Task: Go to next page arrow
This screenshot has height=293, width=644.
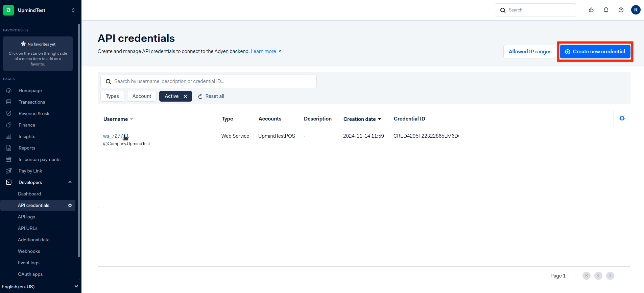Action: point(610,276)
